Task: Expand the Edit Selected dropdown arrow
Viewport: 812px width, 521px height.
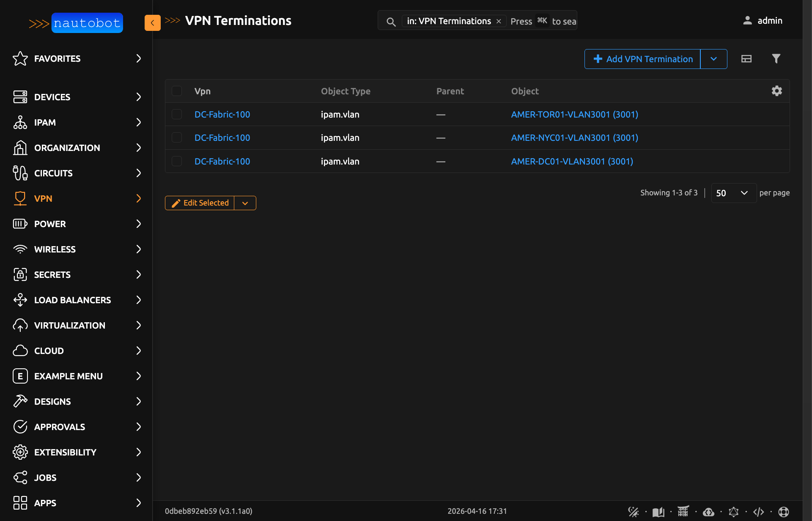Action: pyautogui.click(x=245, y=203)
